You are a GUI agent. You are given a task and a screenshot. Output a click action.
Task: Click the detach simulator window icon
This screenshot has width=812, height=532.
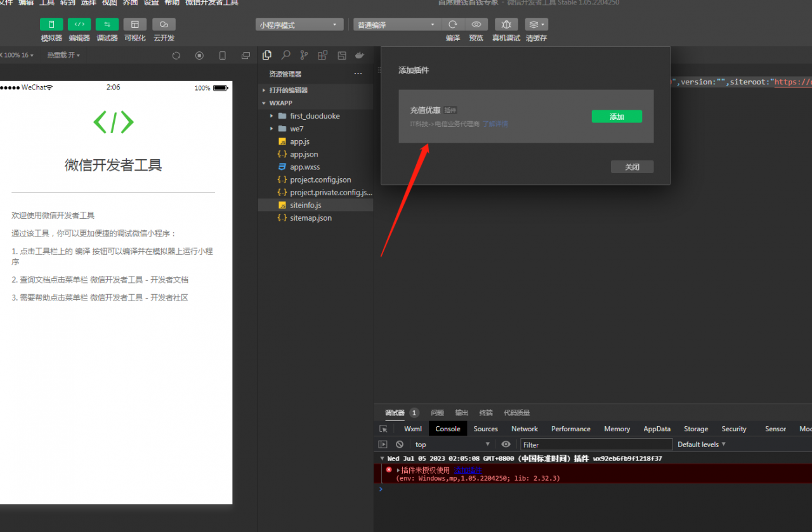click(246, 56)
